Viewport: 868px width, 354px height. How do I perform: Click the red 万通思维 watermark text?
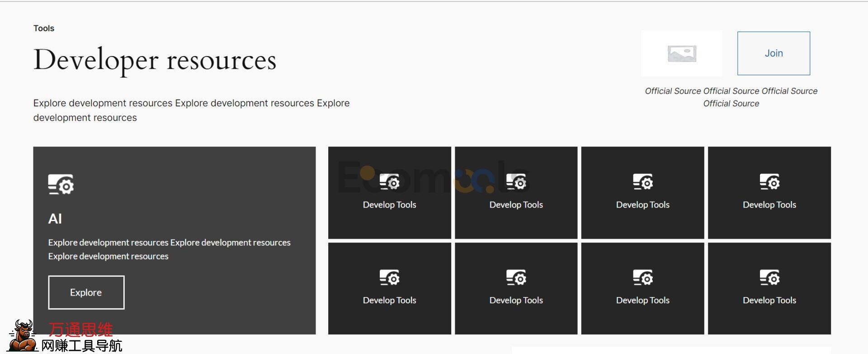80,330
